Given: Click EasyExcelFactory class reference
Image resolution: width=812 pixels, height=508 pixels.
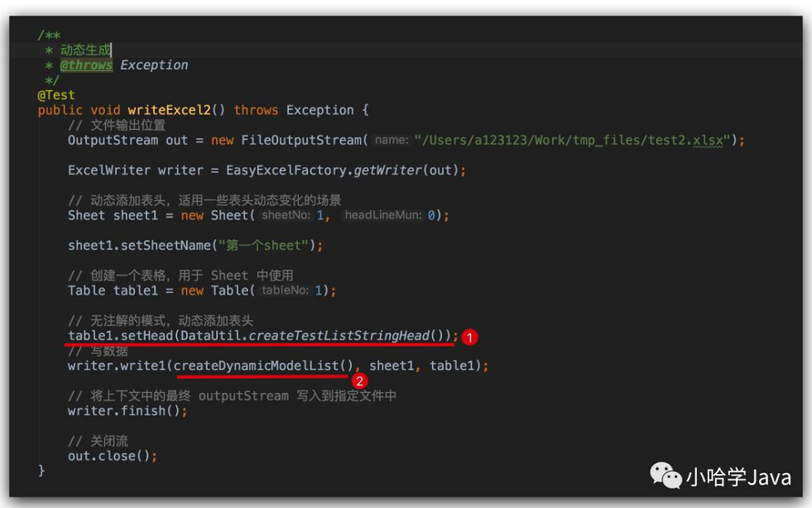Looking at the screenshot, I should pyautogui.click(x=286, y=170).
